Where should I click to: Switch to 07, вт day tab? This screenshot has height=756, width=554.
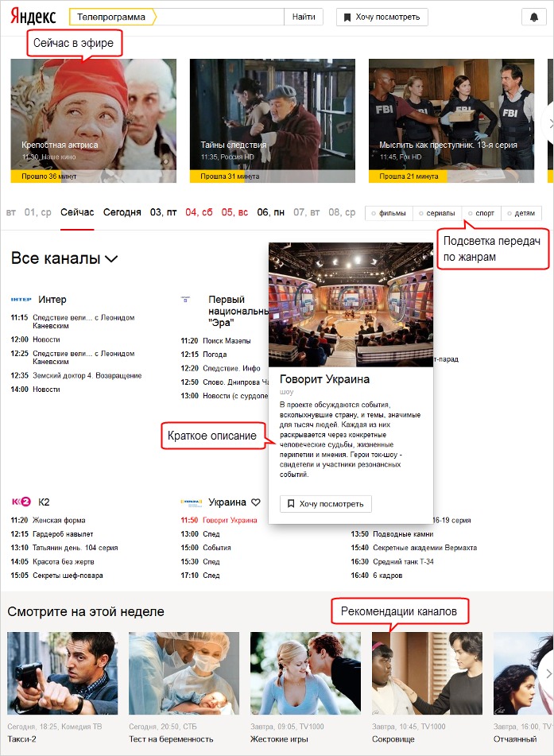coord(307,212)
